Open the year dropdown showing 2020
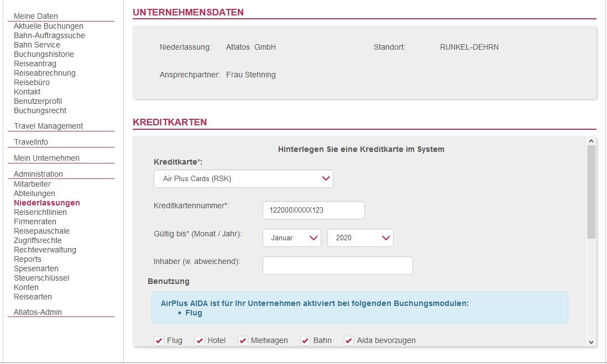Screen dimensions: 607x364 click(x=360, y=238)
